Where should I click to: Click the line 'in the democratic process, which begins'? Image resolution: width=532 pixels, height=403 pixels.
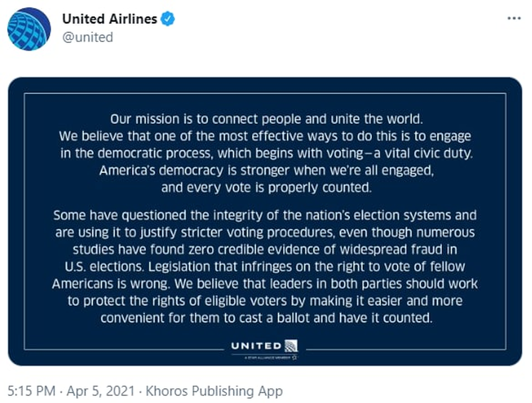pos(266,153)
